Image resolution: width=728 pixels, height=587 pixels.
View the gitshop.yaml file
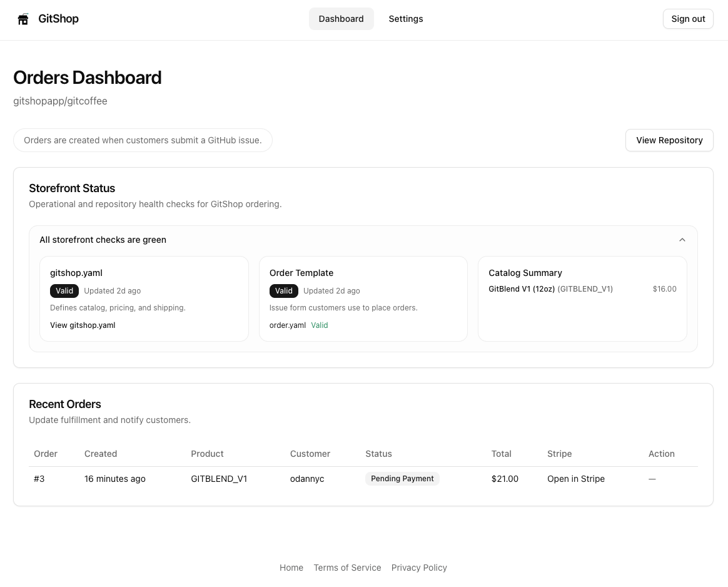click(83, 325)
